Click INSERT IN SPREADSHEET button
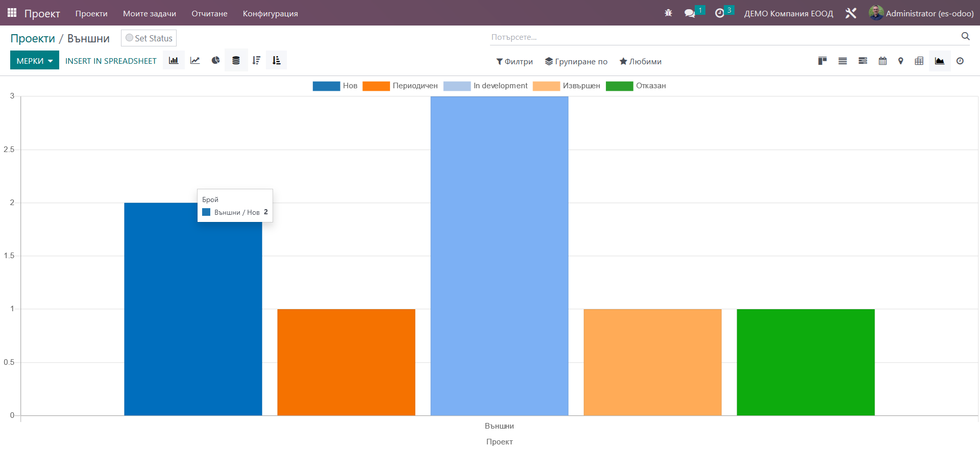This screenshot has width=980, height=449. coord(111,61)
